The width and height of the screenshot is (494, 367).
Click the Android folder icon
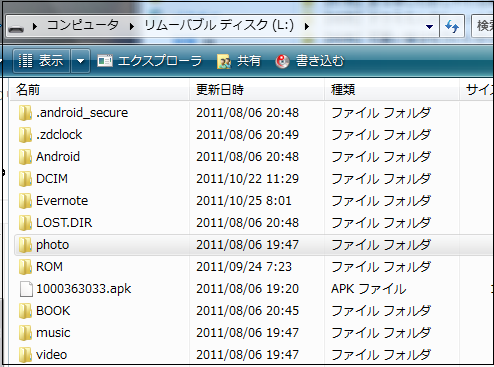point(26,157)
